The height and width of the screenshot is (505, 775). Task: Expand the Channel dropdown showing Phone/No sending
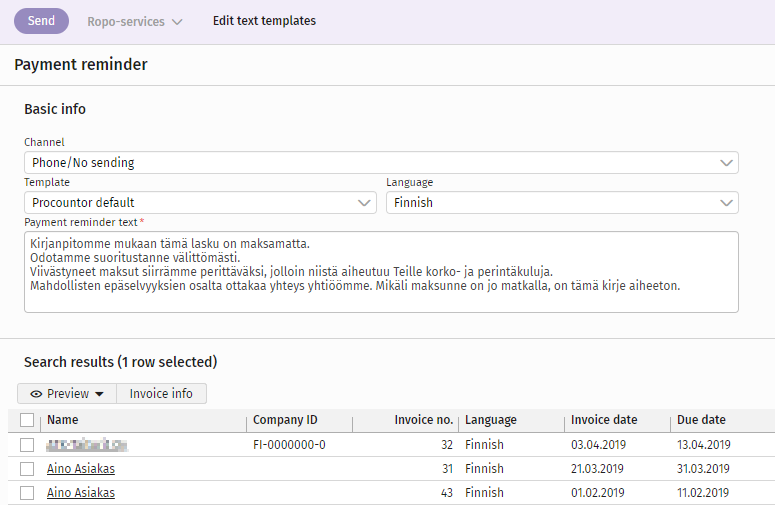[x=381, y=163]
